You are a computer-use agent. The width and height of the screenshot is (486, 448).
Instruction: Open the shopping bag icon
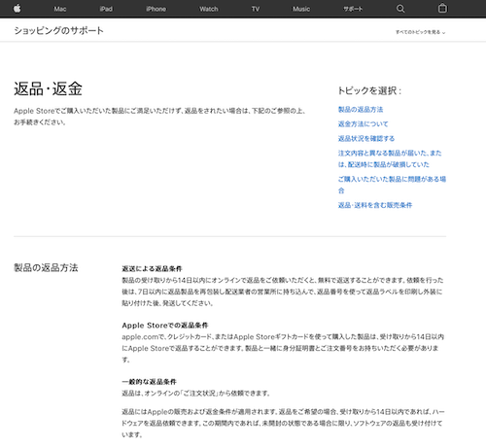tap(442, 8)
